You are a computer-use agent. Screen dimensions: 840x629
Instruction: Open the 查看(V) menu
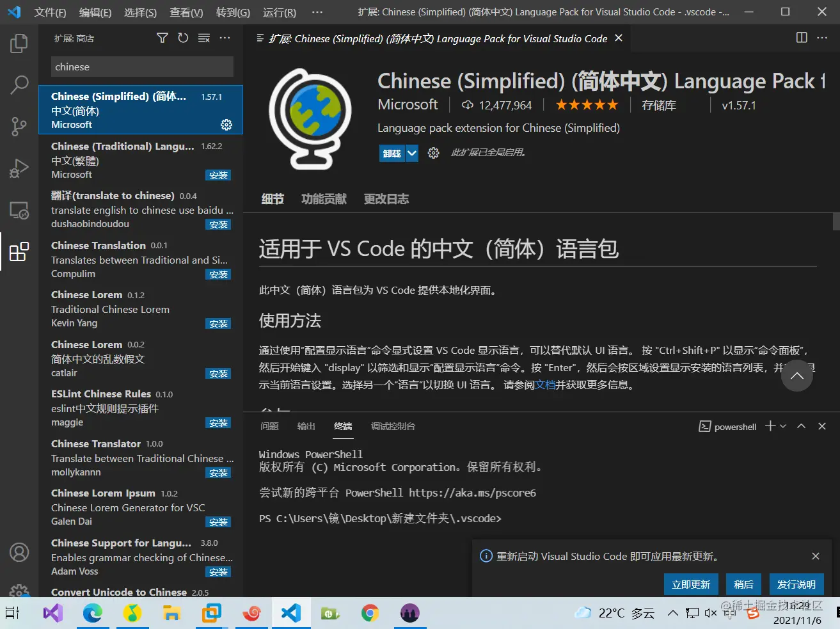(186, 12)
